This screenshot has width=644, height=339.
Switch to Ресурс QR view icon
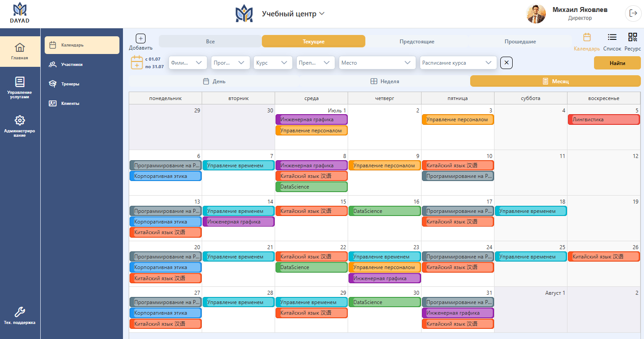pyautogui.click(x=632, y=37)
